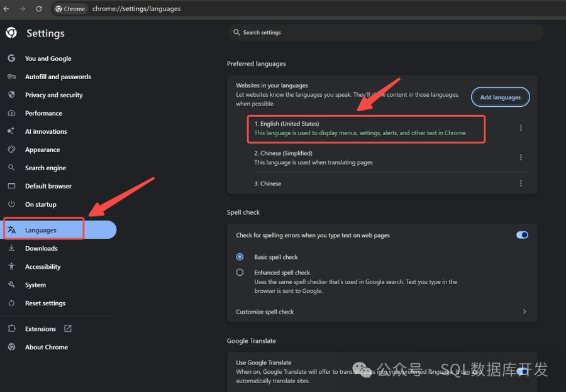This screenshot has width=566, height=392.
Task: Select the AI innovations sparkle icon
Action: point(13,131)
